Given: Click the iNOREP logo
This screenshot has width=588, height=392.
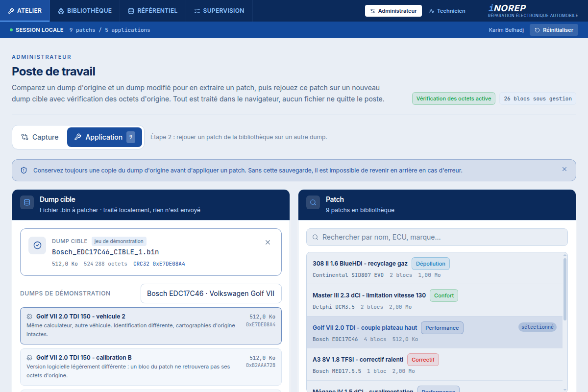Looking at the screenshot, I should (x=533, y=11).
